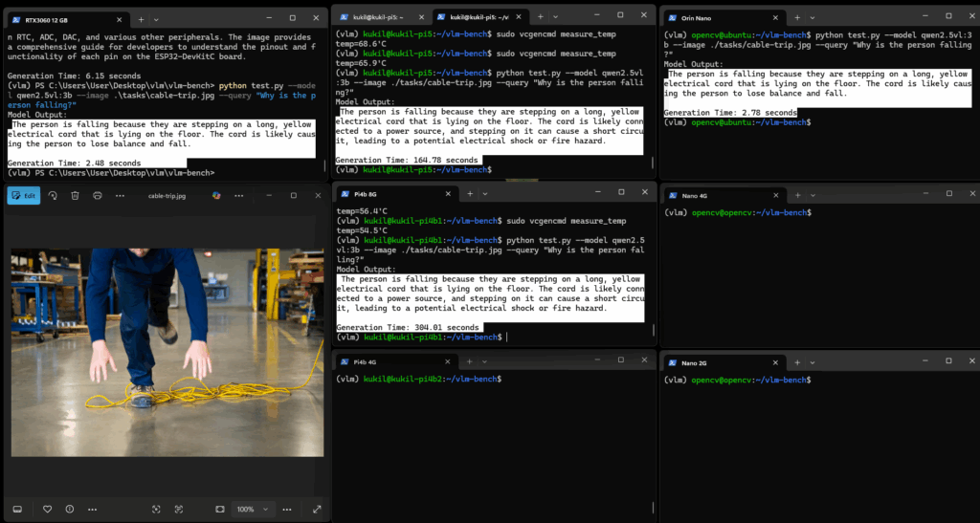Viewport: 980px width, 523px height.
Task: Show file info for the photo
Action: (71, 509)
